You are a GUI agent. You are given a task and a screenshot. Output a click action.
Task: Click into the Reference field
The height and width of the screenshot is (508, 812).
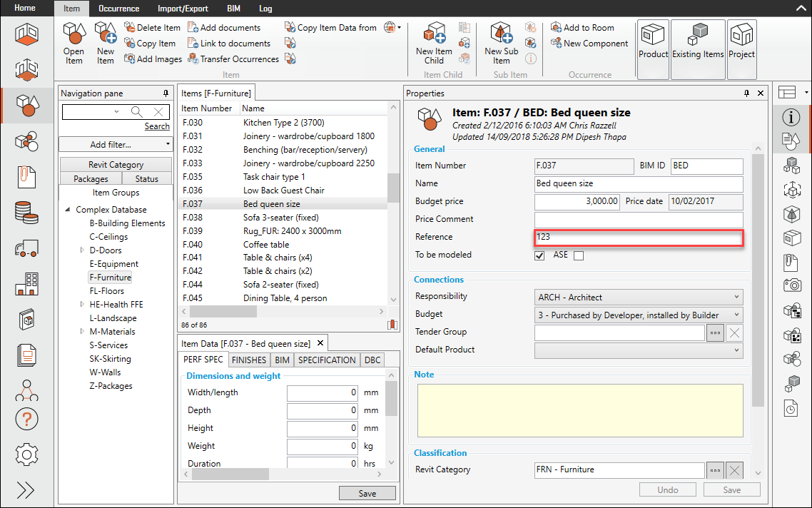coord(639,237)
